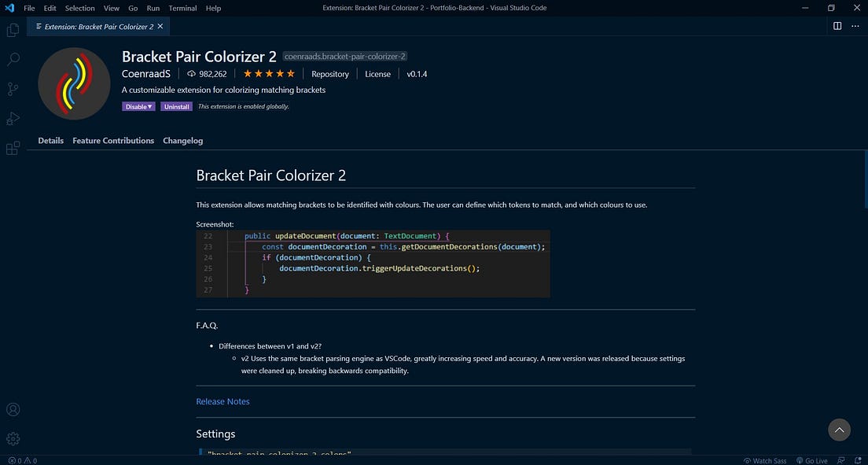Open the Accounts icon near bottom left
Screen dimensions: 868x465
pyautogui.click(x=13, y=409)
